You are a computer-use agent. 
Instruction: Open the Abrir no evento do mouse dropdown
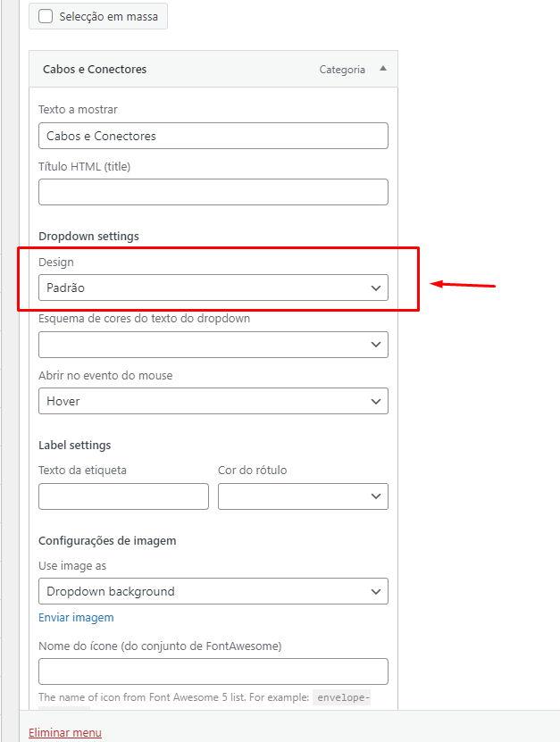213,401
